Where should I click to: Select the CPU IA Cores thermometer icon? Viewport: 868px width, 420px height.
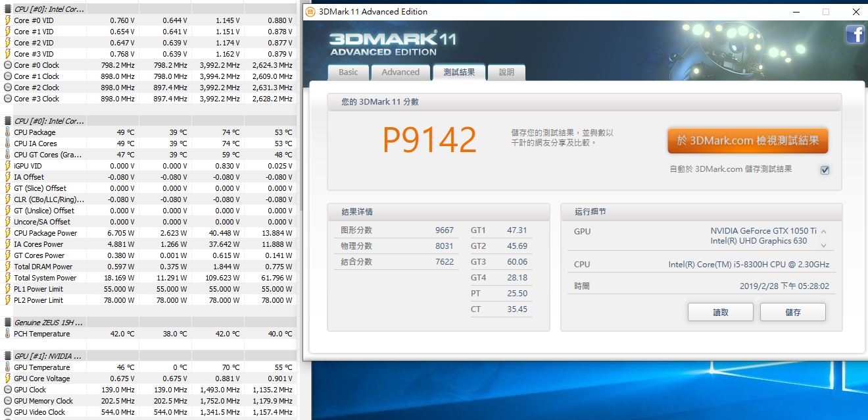click(x=7, y=144)
